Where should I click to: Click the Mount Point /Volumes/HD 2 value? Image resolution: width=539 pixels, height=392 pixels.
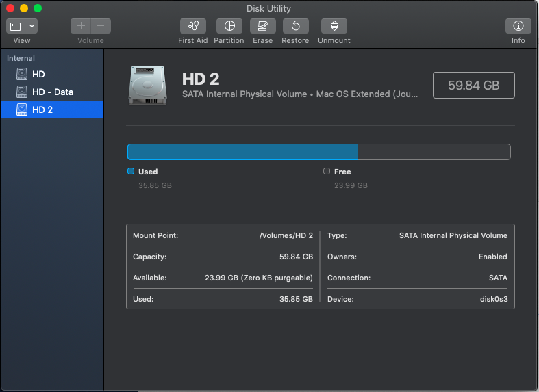286,235
